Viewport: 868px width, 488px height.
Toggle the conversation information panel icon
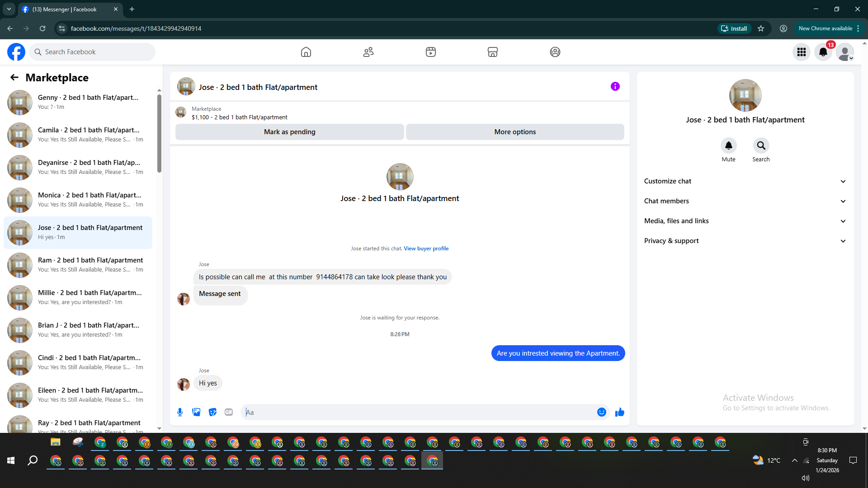point(615,86)
